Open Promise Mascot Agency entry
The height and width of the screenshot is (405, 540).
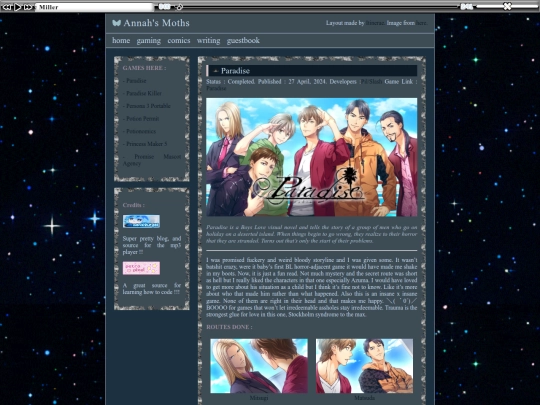point(152,160)
